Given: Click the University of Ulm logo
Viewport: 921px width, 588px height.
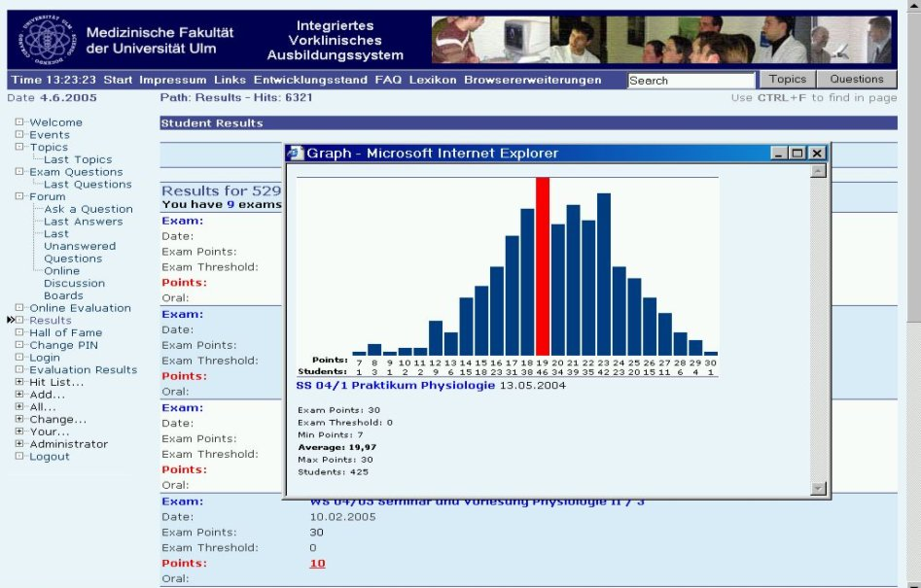Looking at the screenshot, I should [44, 39].
